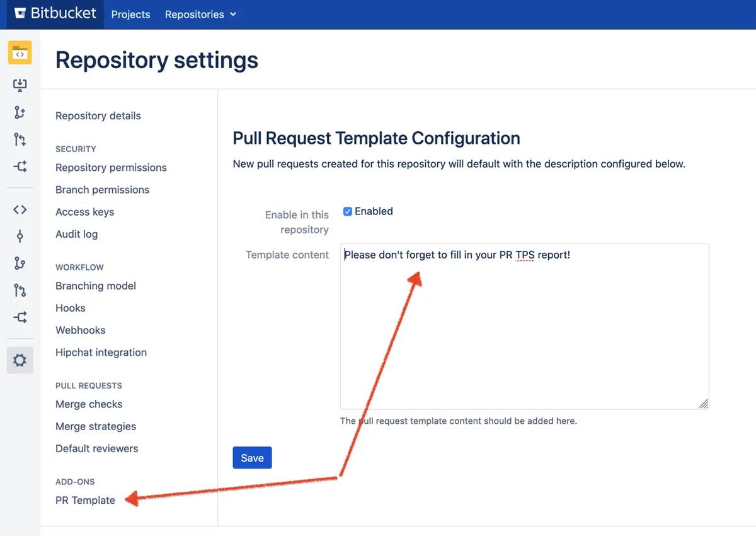This screenshot has height=536, width=756.
Task: Click the Clone repository icon in sidebar
Action: tap(20, 85)
